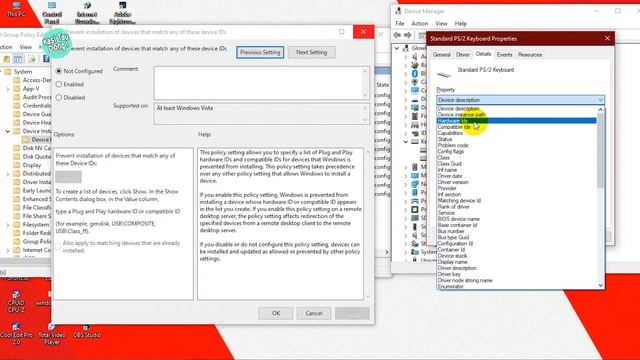Open the Control Panel desktop icon
Screen dimensions: 640x360
[x=52, y=13]
